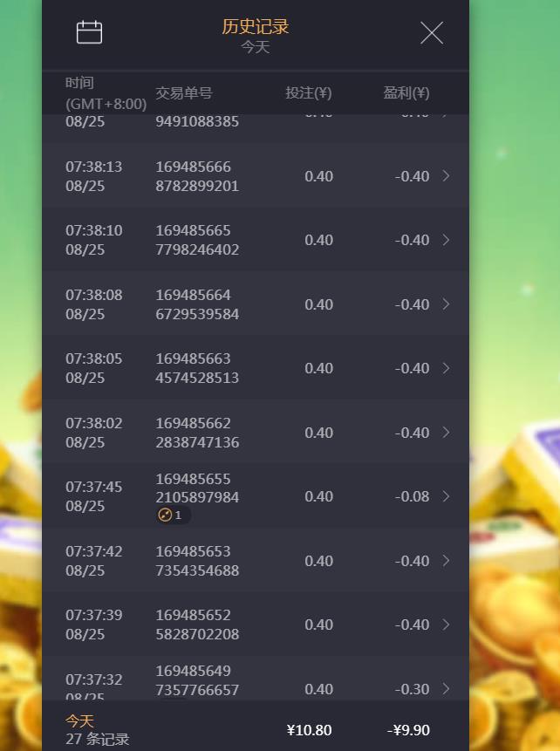Open chevron arrow on 07:38:05 record
Viewport: 560px width, 751px height.
[x=446, y=368]
